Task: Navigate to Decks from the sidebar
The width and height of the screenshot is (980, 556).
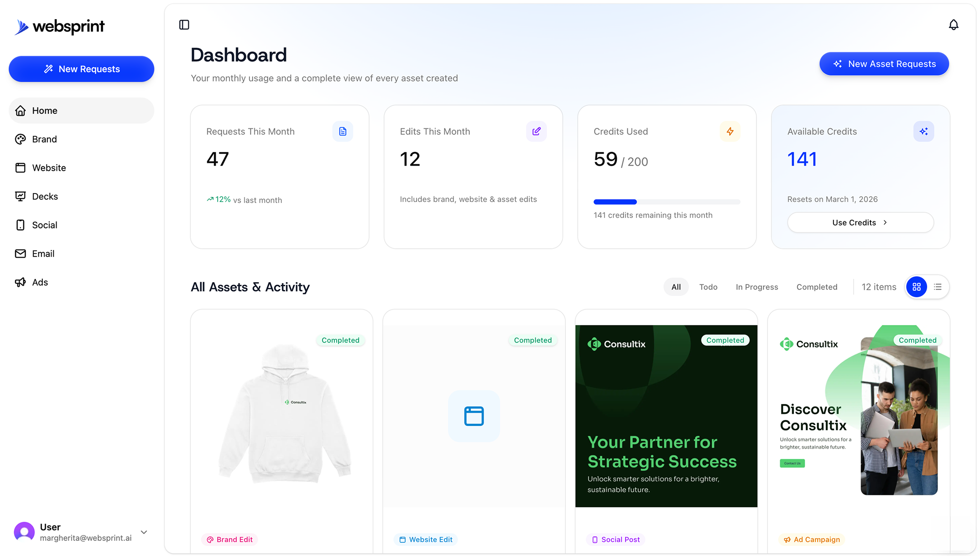Action: 45,196
